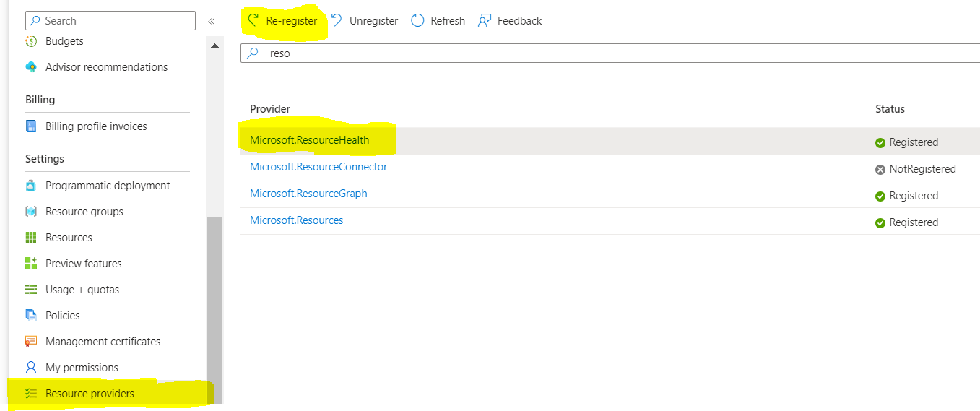Click the magnifier icon in provider filter
Viewport: 980px width, 411px height.
[253, 53]
